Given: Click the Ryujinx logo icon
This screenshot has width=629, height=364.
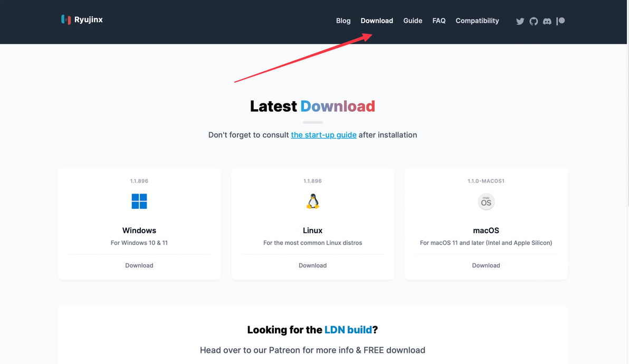Looking at the screenshot, I should tap(66, 20).
